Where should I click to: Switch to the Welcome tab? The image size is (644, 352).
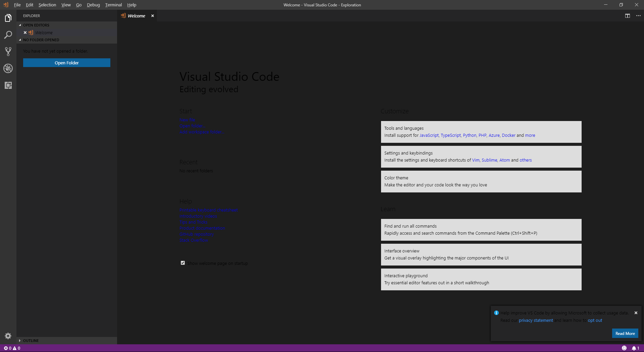tap(136, 15)
